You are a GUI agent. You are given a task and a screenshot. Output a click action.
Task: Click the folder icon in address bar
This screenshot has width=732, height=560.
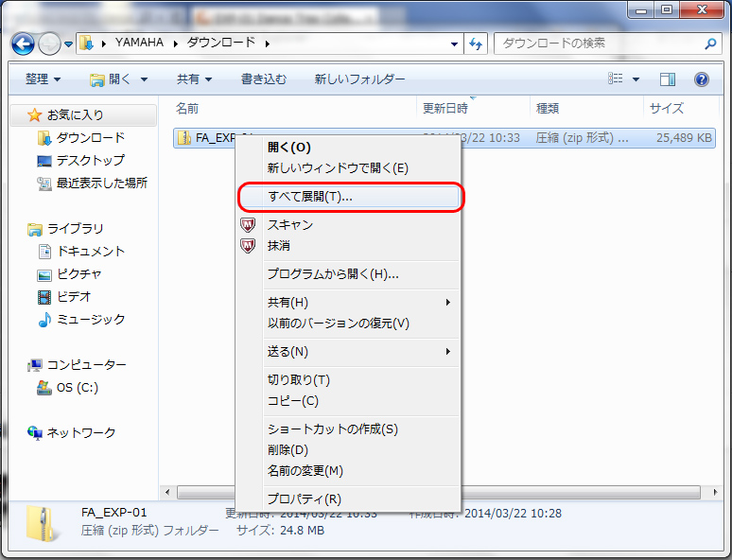tap(86, 44)
